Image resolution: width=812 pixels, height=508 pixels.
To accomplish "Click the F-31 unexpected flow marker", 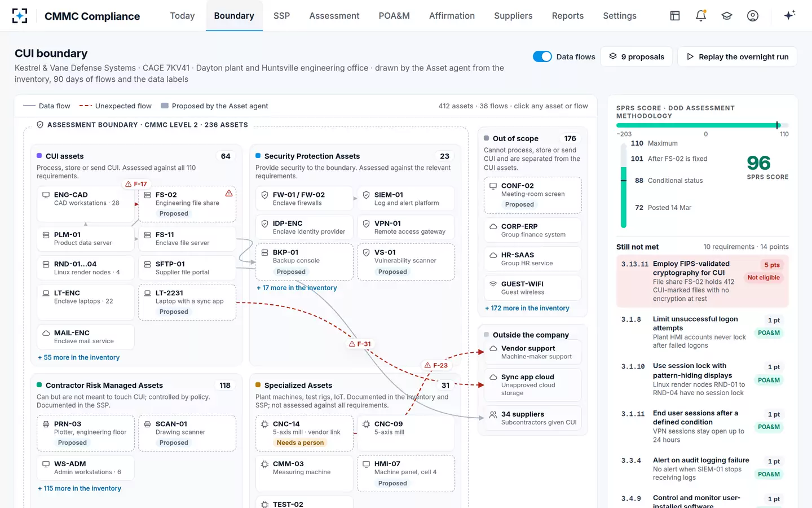I will tap(360, 344).
